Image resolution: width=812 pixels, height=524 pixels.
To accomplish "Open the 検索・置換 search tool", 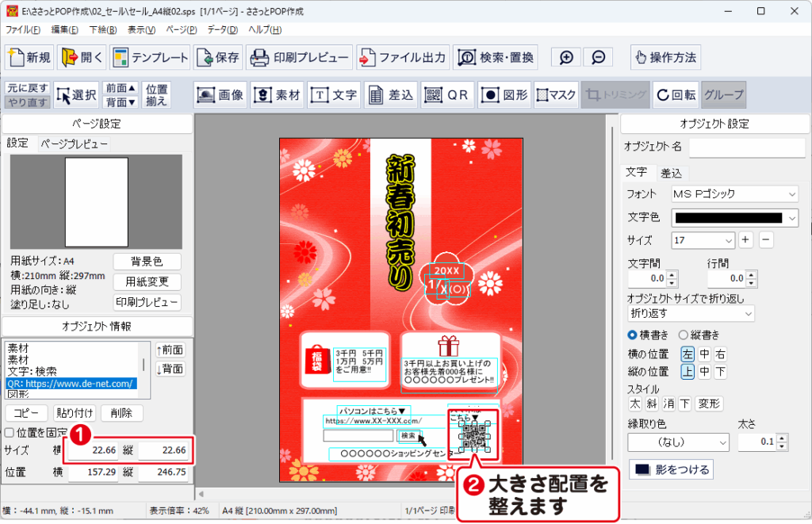I will (x=496, y=58).
